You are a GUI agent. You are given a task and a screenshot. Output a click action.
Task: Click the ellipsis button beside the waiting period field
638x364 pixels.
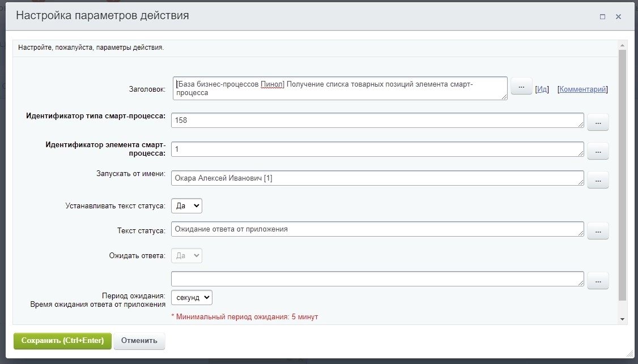point(598,280)
